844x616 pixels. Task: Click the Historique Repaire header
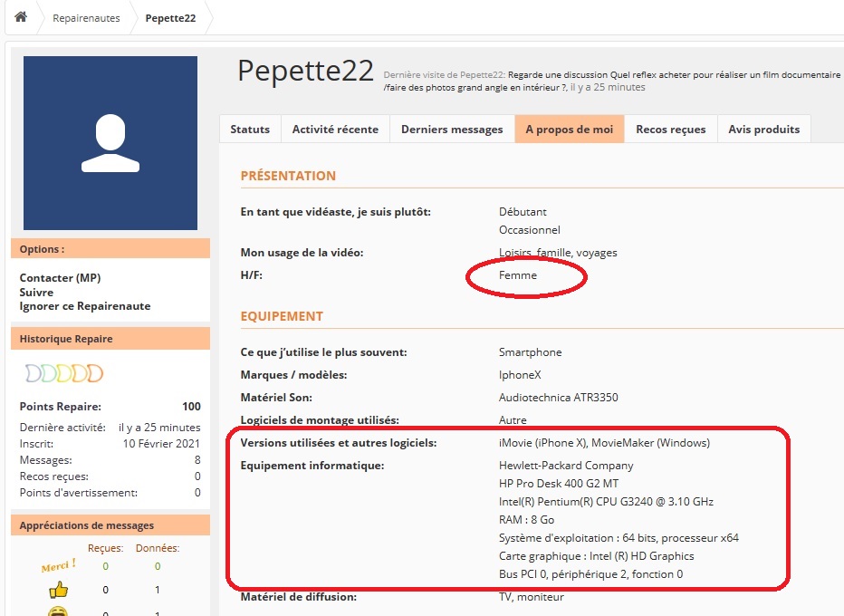point(110,339)
